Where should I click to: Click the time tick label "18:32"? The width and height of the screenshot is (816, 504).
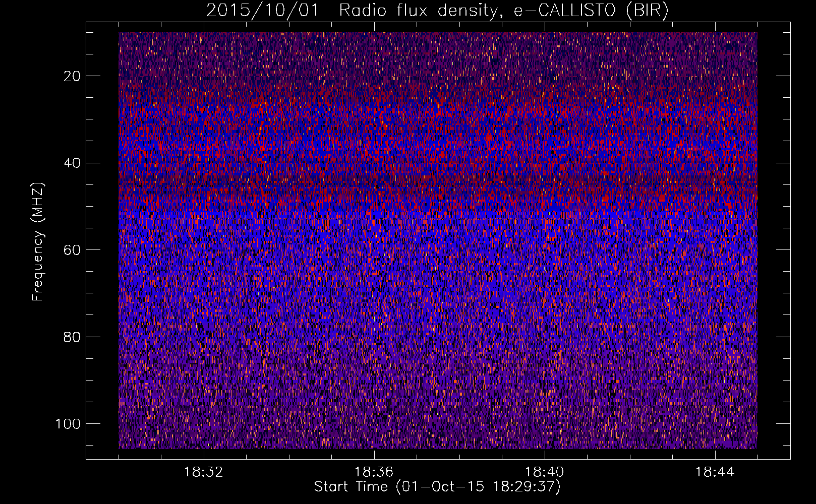click(x=204, y=472)
